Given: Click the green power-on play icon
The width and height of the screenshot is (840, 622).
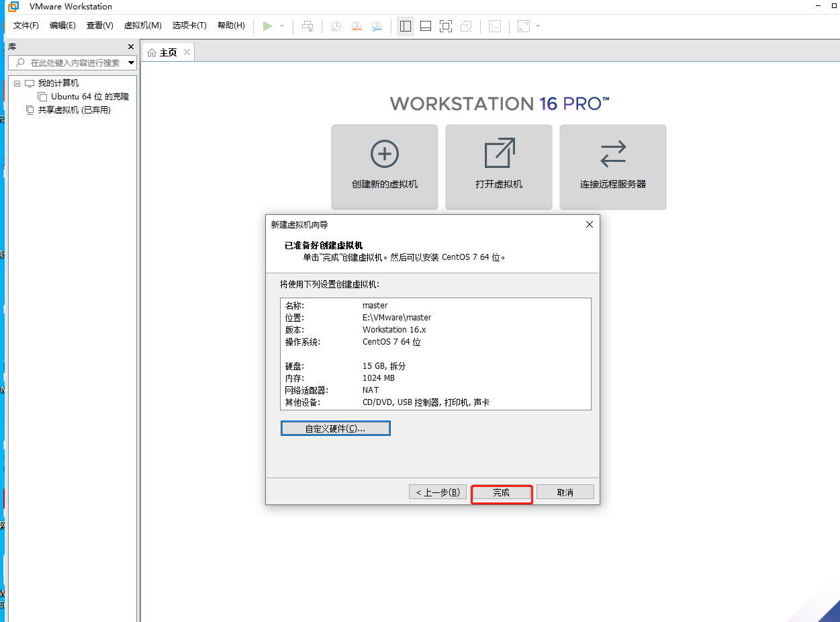Looking at the screenshot, I should pyautogui.click(x=267, y=26).
